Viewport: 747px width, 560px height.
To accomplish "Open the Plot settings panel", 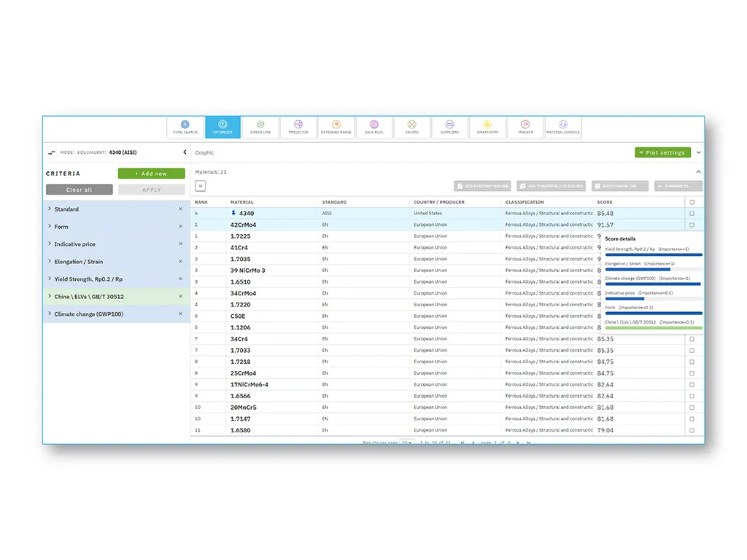I will click(x=662, y=152).
